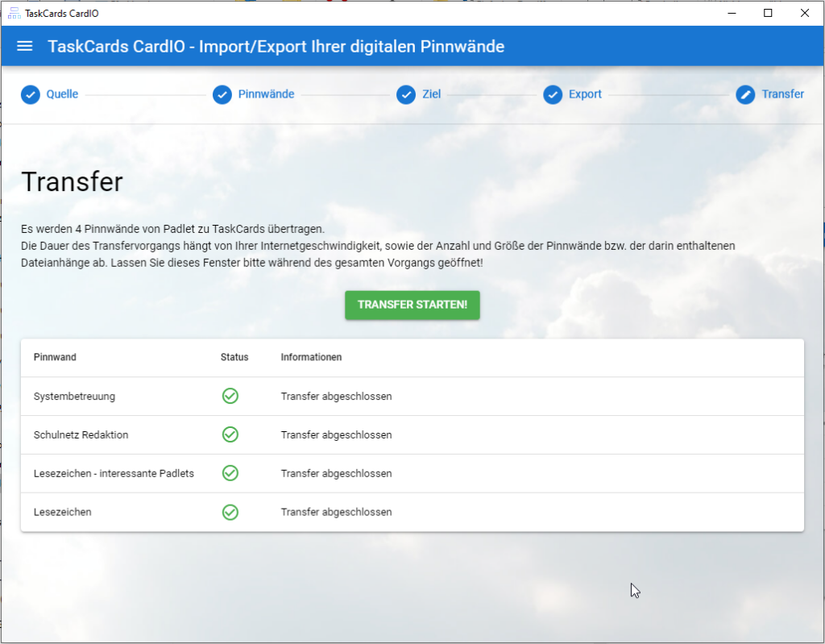Go to the Export step label
825x644 pixels.
585,94
